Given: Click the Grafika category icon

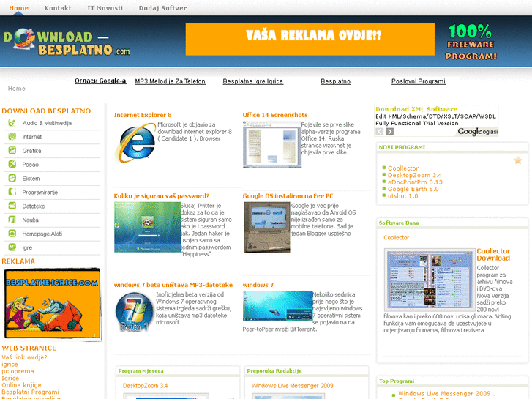Looking at the screenshot, I should point(12,150).
